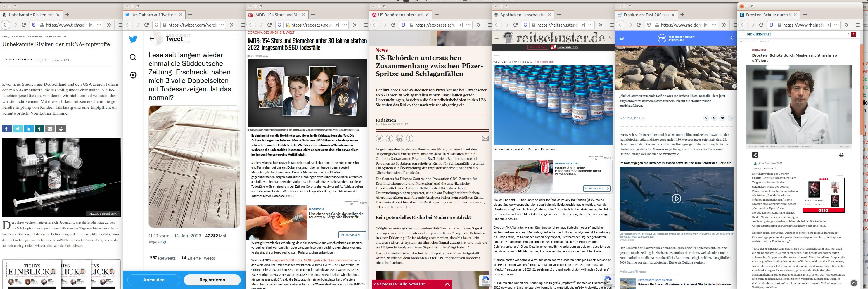Screen dimensions: 868x289
Task: Click the back arrow next to Tweet
Action: pyautogui.click(x=152, y=39)
